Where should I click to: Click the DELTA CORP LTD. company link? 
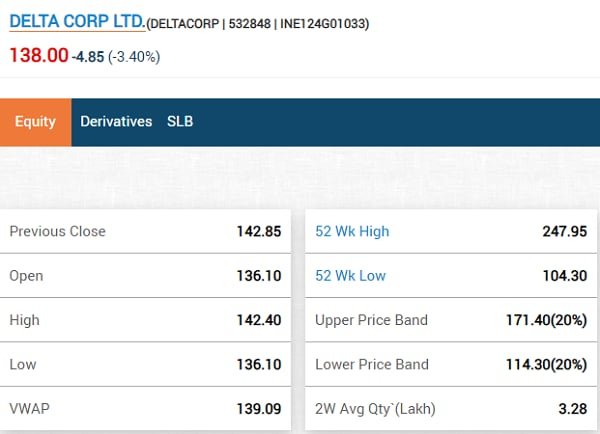(77, 20)
